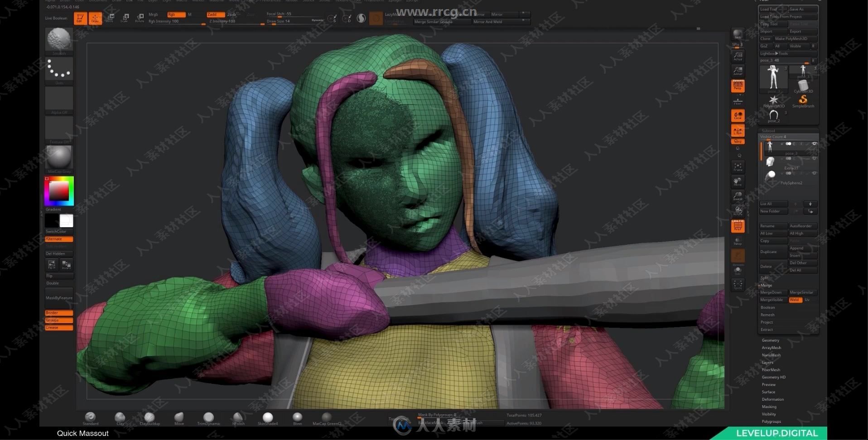The width and height of the screenshot is (868, 440).
Task: Select the white main color swatch
Action: click(x=66, y=221)
